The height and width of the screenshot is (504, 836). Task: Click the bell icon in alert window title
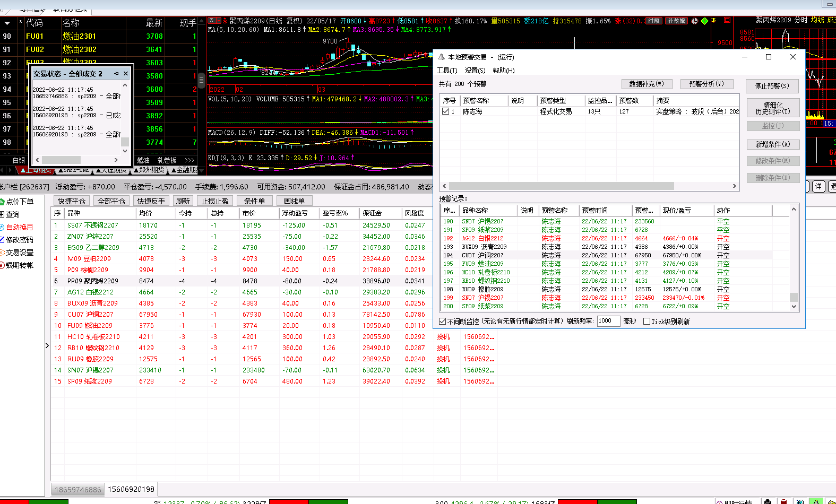coord(442,57)
